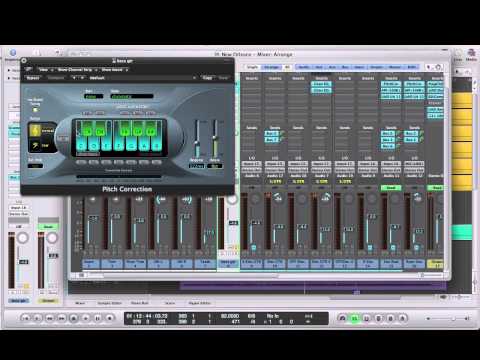Click the Go to Beginning transport button
The width and height of the screenshot is (480, 360).
coord(25,318)
